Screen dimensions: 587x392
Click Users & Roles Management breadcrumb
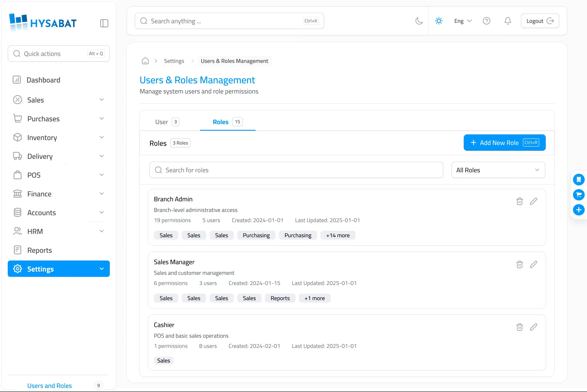(x=234, y=61)
